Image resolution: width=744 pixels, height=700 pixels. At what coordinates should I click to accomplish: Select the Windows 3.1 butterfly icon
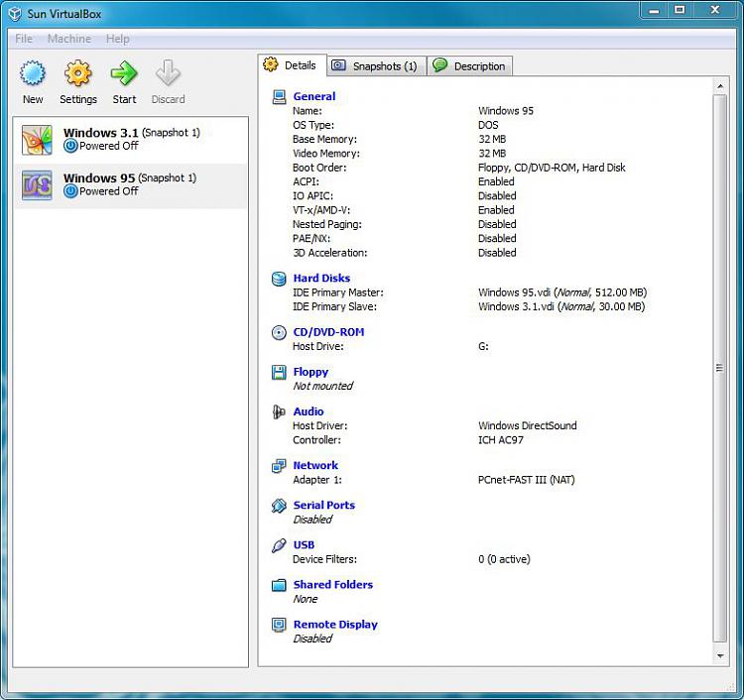coord(37,140)
